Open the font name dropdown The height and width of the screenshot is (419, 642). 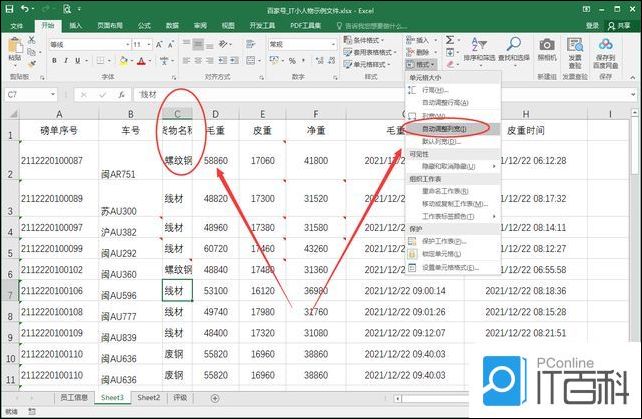[x=128, y=44]
